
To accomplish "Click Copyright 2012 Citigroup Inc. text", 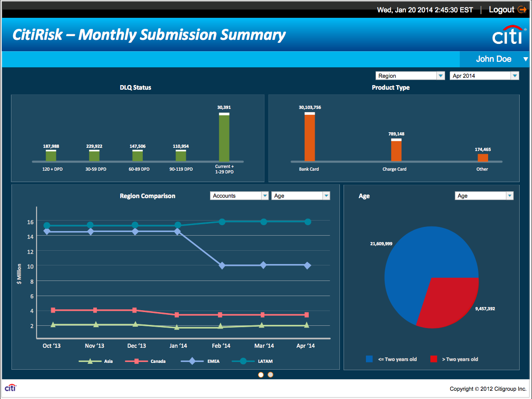I will click(x=488, y=389).
